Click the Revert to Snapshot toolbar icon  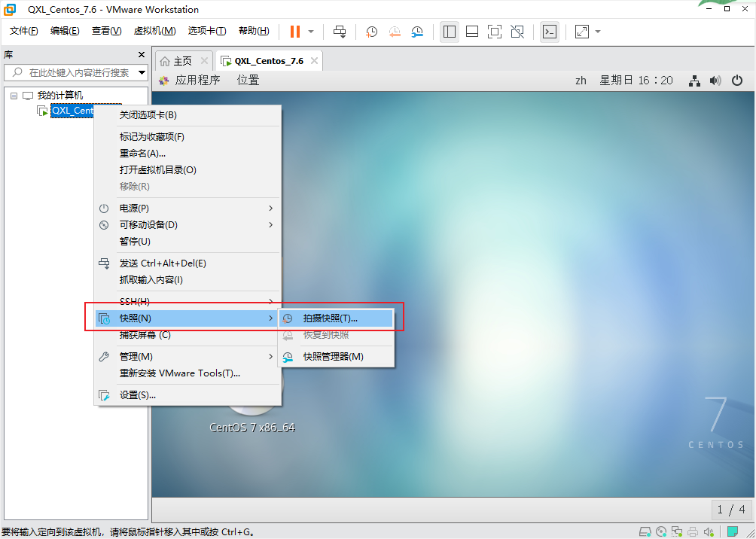(395, 32)
